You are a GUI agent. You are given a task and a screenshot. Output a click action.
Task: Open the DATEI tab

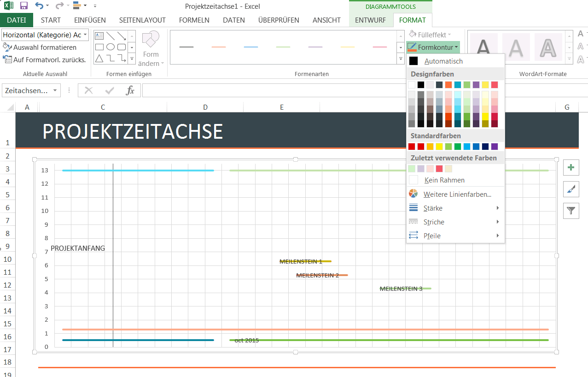pyautogui.click(x=17, y=20)
